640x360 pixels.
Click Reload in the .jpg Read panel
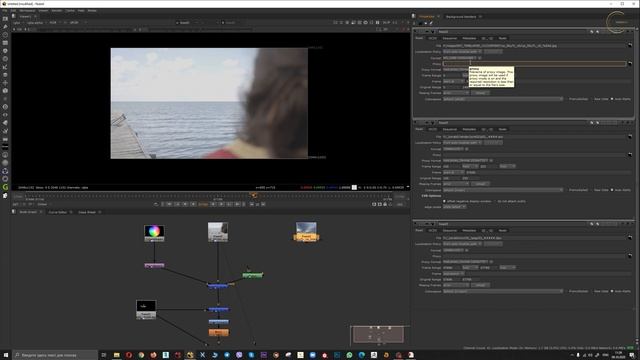click(481, 93)
